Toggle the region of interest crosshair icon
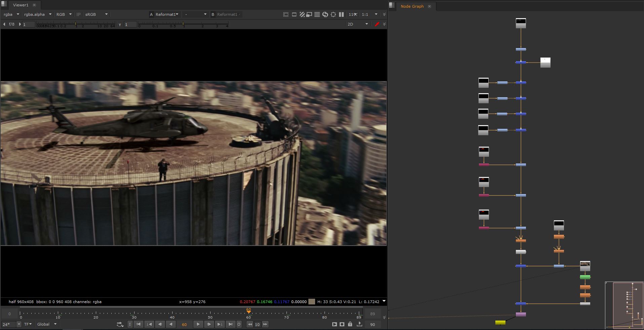This screenshot has height=330, width=644. coord(333,14)
